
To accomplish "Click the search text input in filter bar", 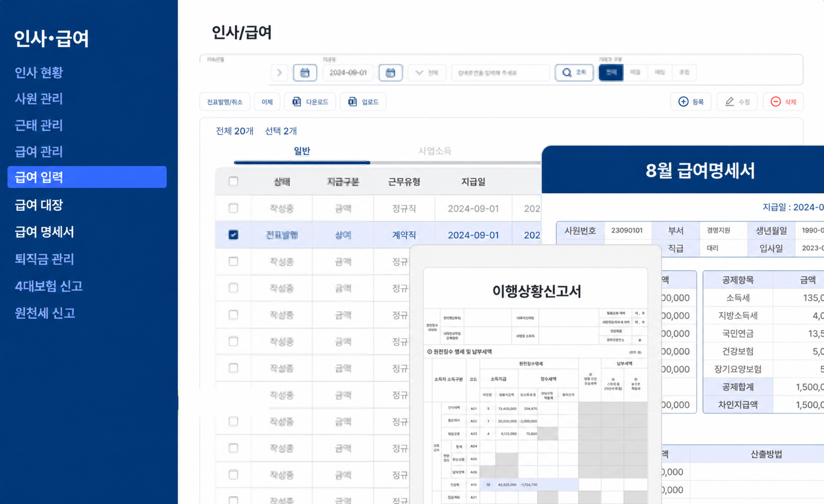I will [500, 72].
